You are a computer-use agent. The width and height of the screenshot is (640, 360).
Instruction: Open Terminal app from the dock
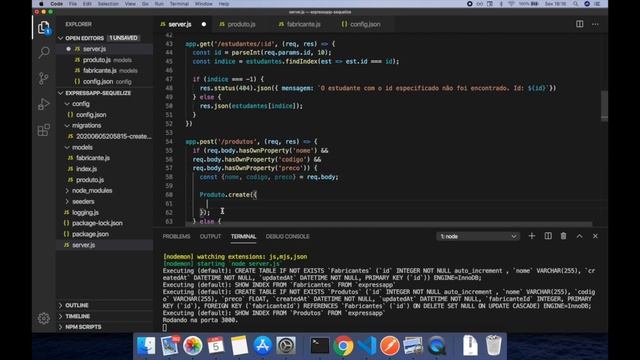pyautogui.click(x=320, y=345)
